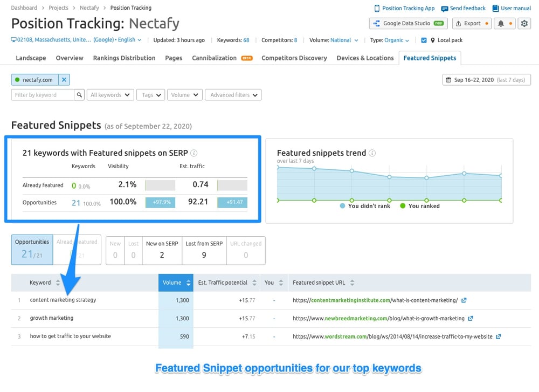The height and width of the screenshot is (392, 539).
Task: Go to Dashboard breadcrumb
Action: pyautogui.click(x=24, y=8)
